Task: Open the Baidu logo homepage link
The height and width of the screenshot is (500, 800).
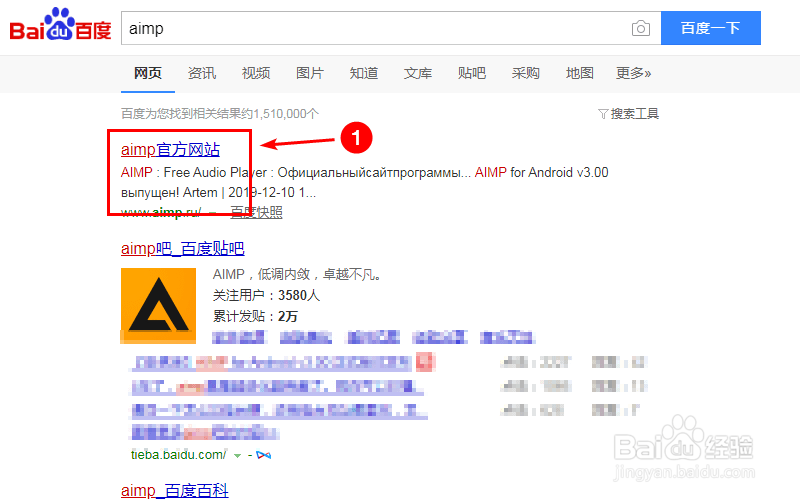Action: click(60, 24)
